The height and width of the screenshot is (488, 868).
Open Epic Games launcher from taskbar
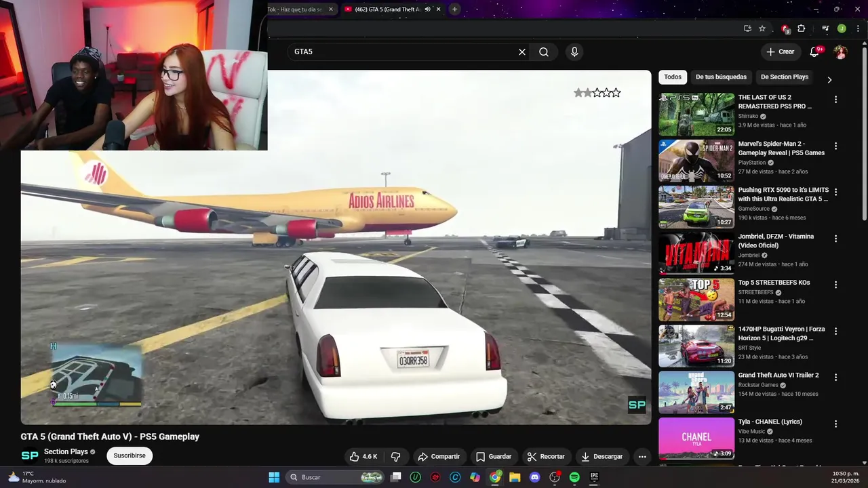coord(594,477)
